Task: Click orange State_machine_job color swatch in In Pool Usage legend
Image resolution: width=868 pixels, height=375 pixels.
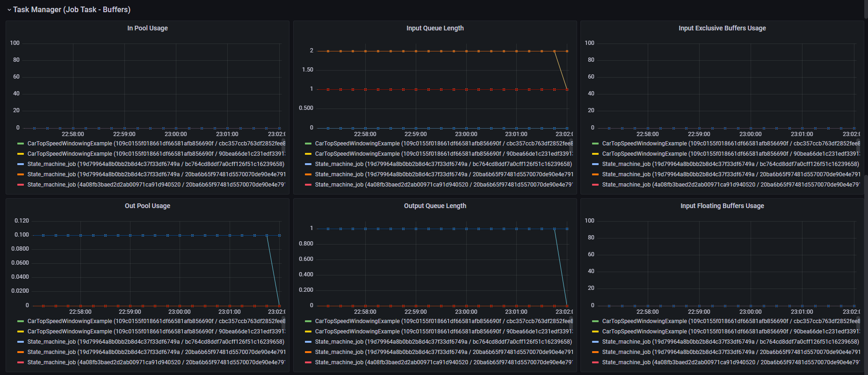Action: click(21, 174)
